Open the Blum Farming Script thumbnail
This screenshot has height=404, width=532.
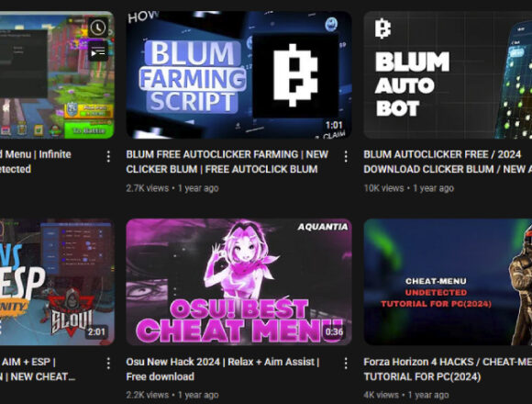238,75
